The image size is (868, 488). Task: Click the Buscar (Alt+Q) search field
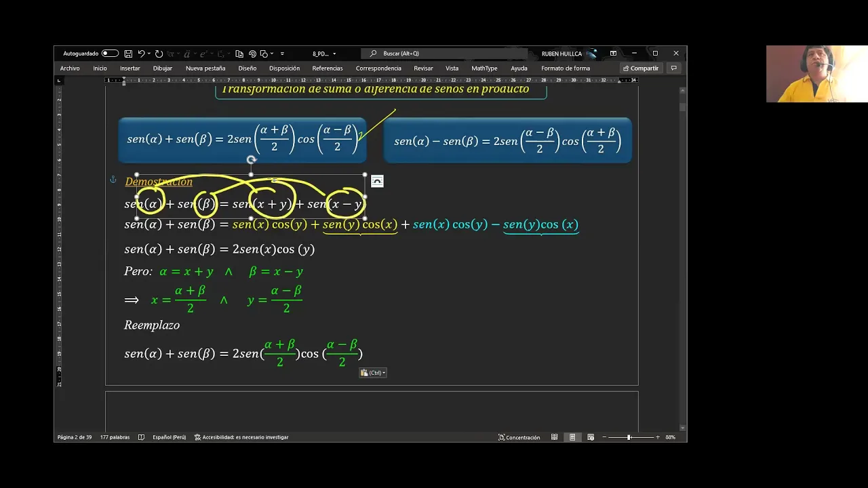click(444, 54)
